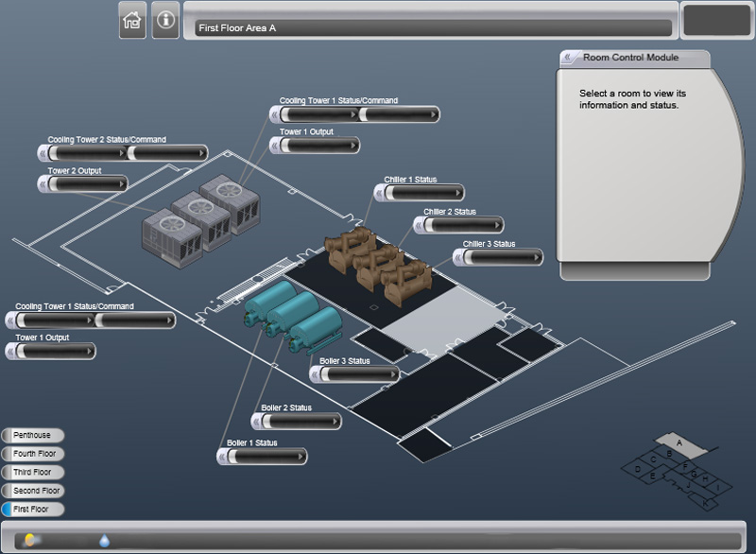The width and height of the screenshot is (756, 554).
Task: Click the dark box in header corner
Action: pos(717,20)
